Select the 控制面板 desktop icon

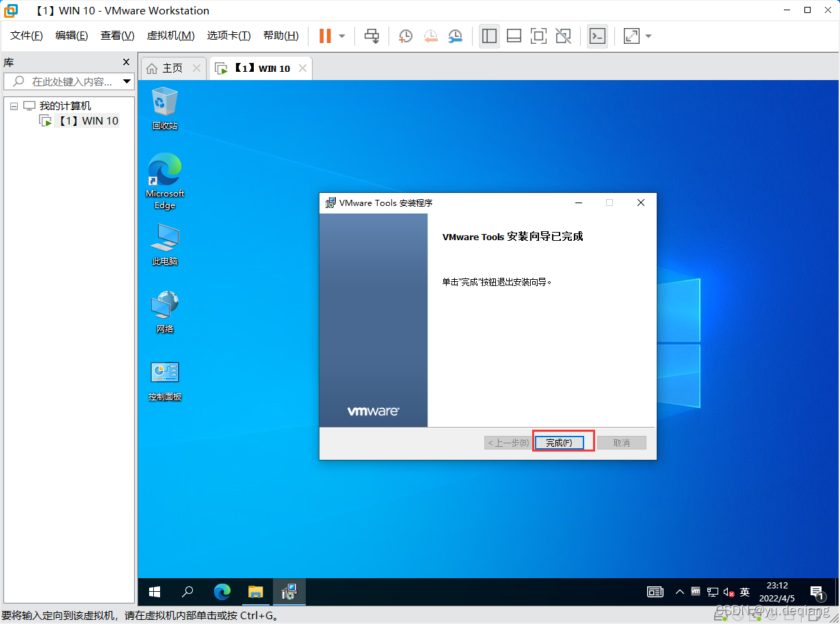tap(164, 381)
